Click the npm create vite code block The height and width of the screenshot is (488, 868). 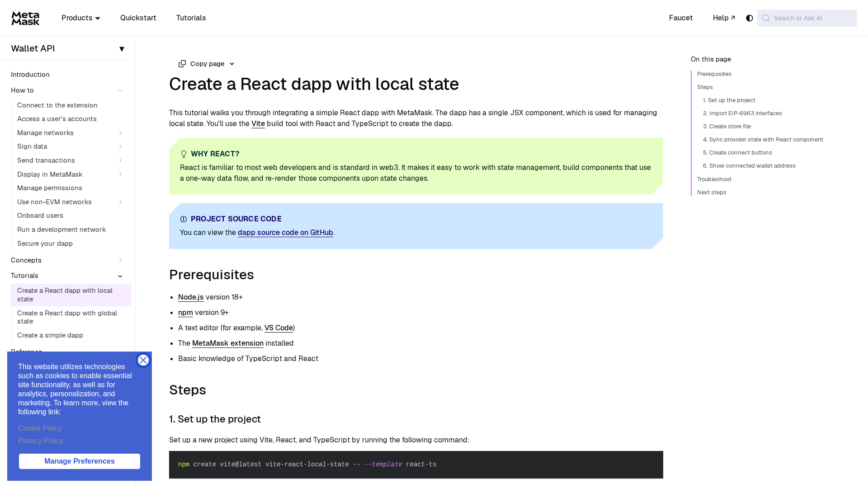(x=416, y=465)
